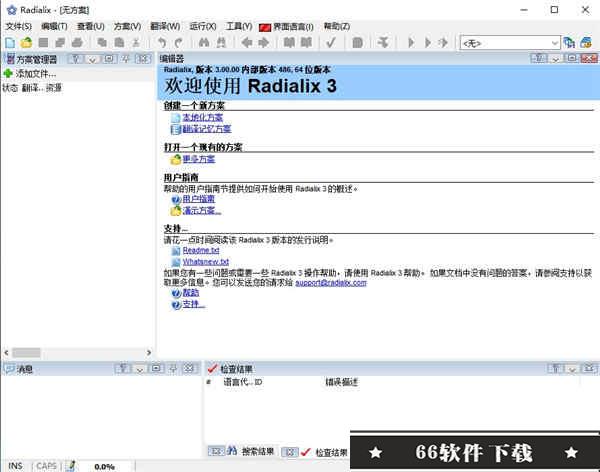Click the Open project folder icon
This screenshot has width=600, height=472.
tap(26, 42)
